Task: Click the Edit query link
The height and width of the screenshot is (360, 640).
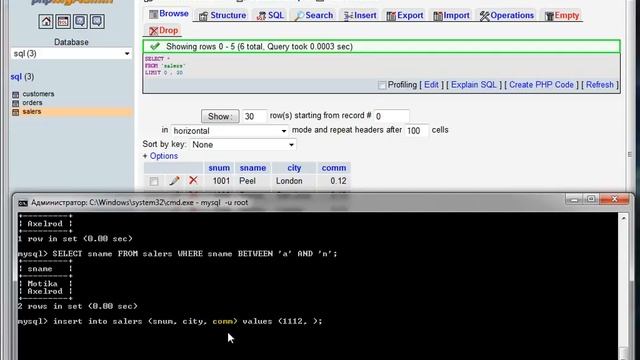Action: point(431,85)
